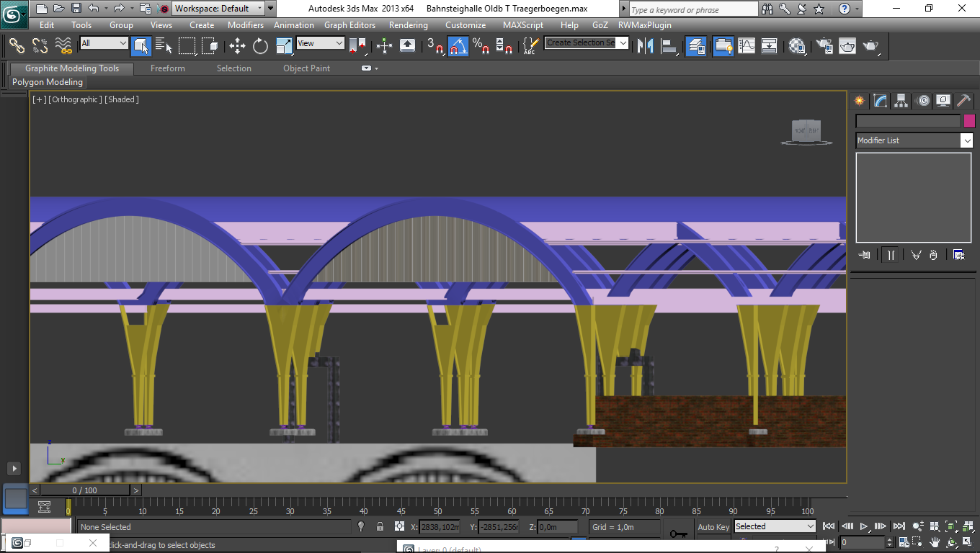Open the Rendering menu
This screenshot has height=553, width=980.
click(408, 24)
